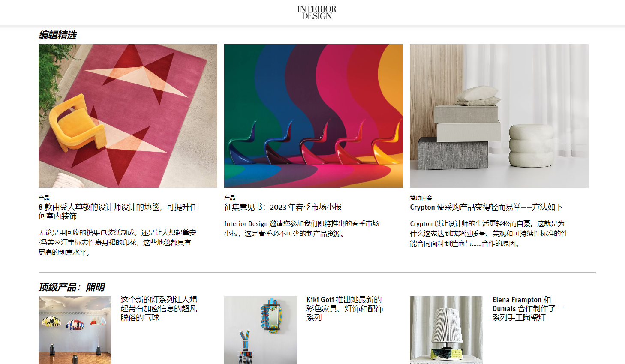Open Elena Frampton 和 Dumais article title

click(x=528, y=309)
